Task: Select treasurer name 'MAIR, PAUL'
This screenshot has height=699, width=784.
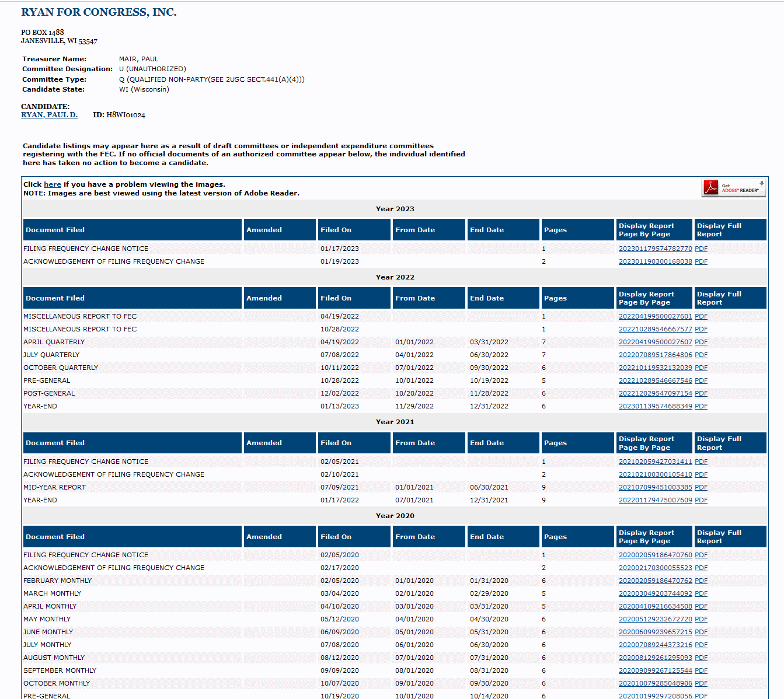Action: (139, 59)
